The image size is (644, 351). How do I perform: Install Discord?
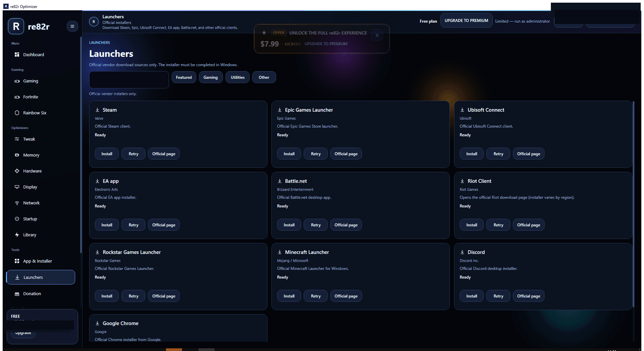[472, 296]
